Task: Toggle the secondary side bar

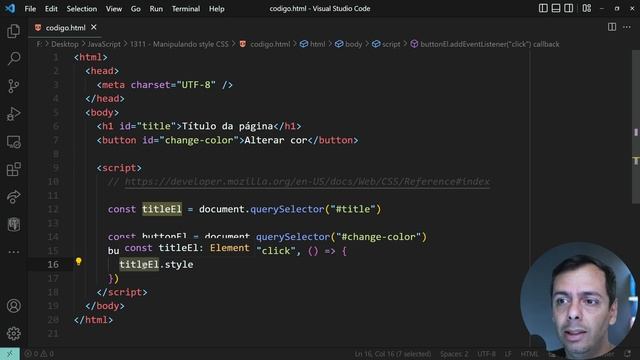Action: click(x=568, y=8)
